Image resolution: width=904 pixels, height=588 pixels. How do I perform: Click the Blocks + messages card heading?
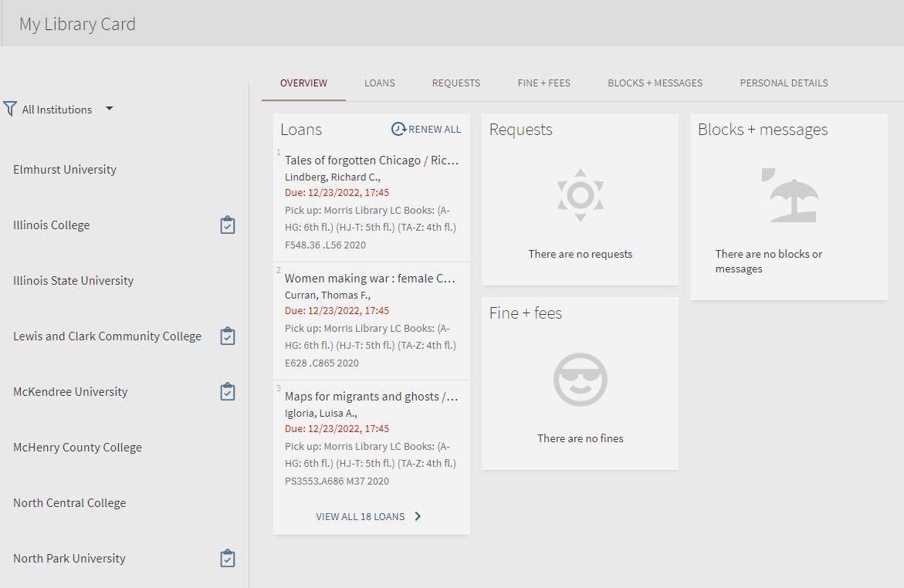(x=763, y=130)
